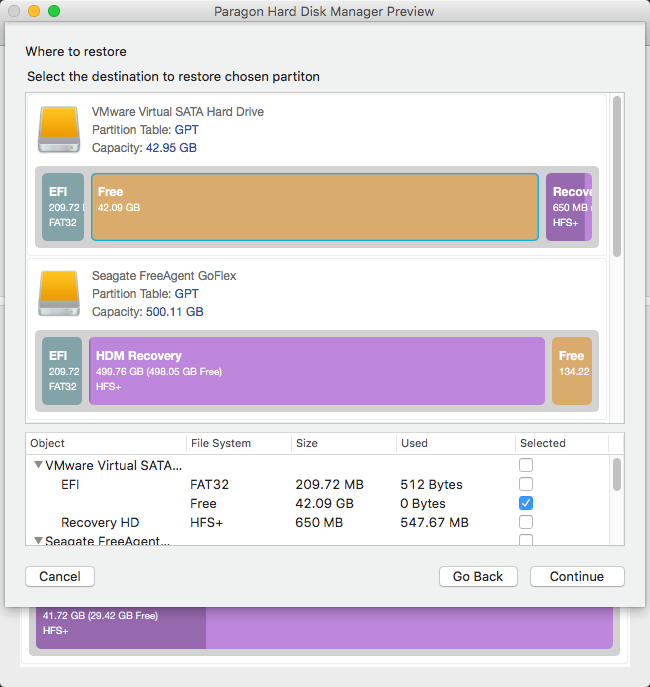
Task: Click the 209.72 MB size cell
Action: pyautogui.click(x=329, y=485)
